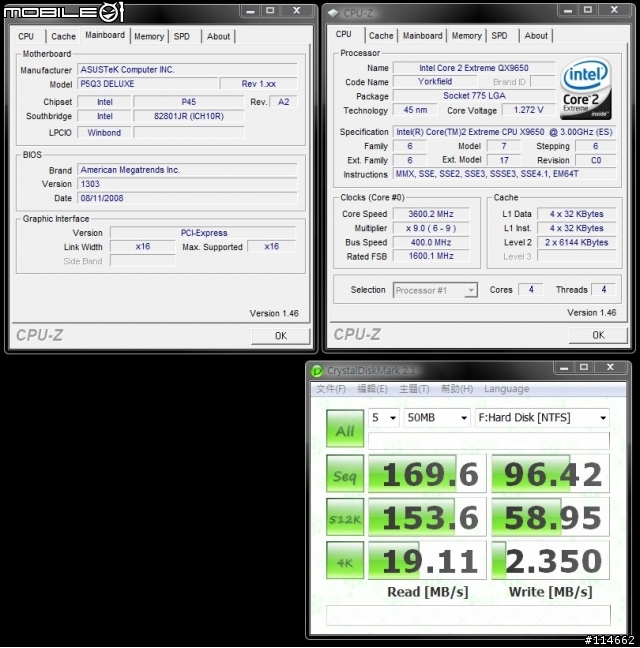Click the Yorkfield code name field
The height and width of the screenshot is (648, 640).
[x=435, y=82]
